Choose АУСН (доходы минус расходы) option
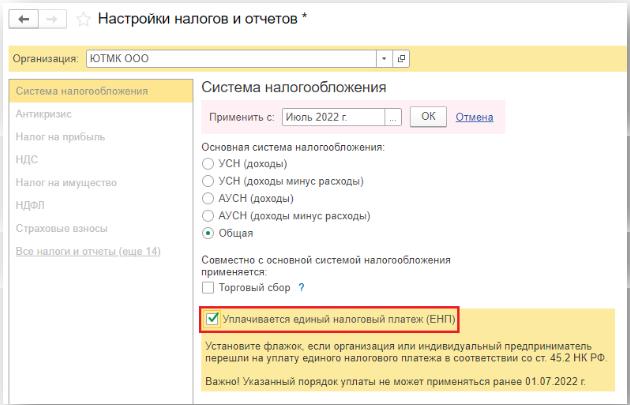The image size is (630, 405). (208, 215)
